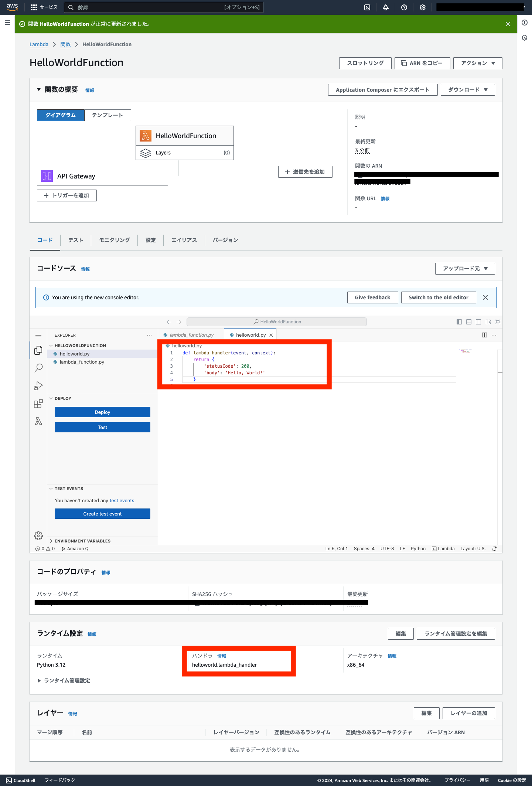Open the help question-mark menu

click(404, 7)
